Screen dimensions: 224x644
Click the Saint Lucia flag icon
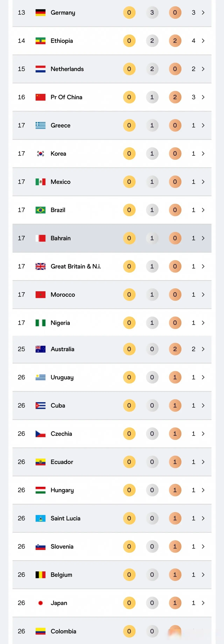coord(40,518)
